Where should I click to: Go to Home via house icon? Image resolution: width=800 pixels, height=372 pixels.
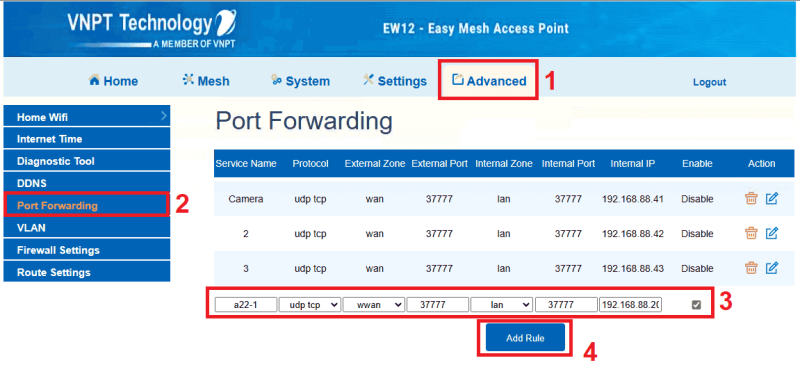tap(94, 80)
